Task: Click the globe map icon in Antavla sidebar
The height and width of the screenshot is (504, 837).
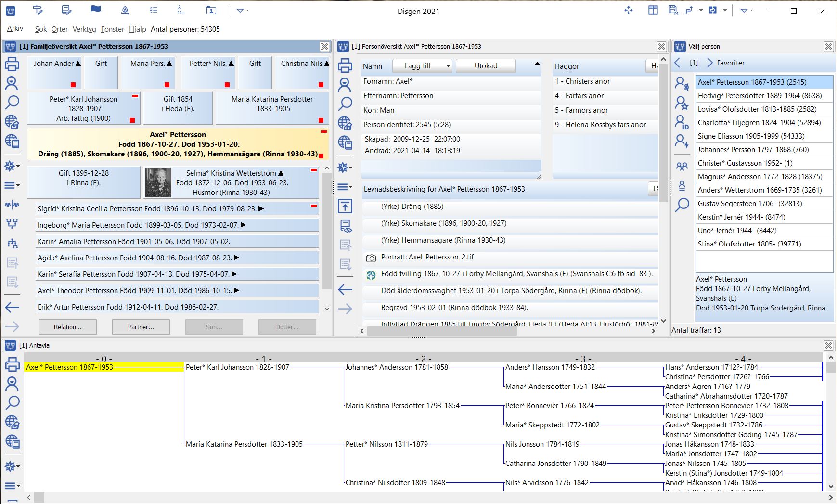Action: tap(12, 422)
